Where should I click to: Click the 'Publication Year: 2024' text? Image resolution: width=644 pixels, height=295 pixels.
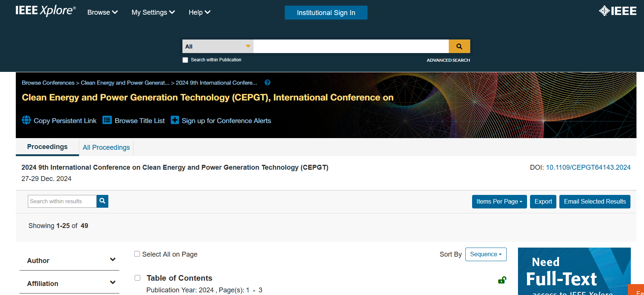pyautogui.click(x=180, y=290)
